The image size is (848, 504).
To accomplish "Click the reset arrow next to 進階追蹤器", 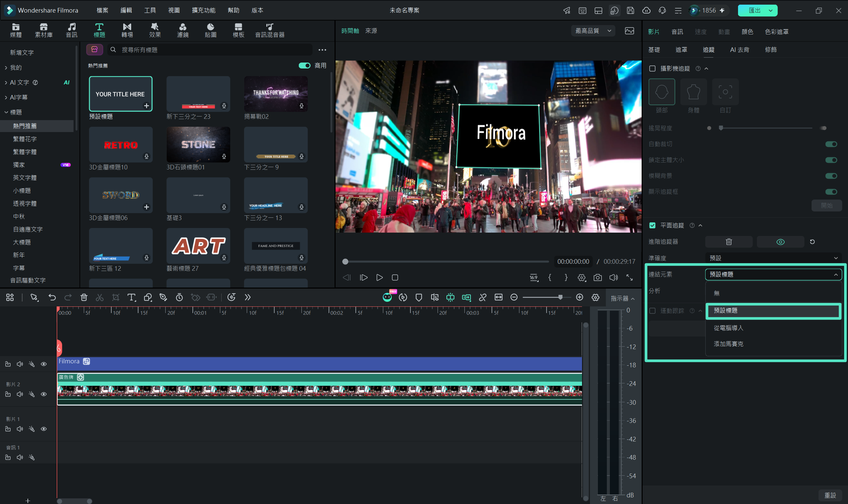I will tap(812, 242).
